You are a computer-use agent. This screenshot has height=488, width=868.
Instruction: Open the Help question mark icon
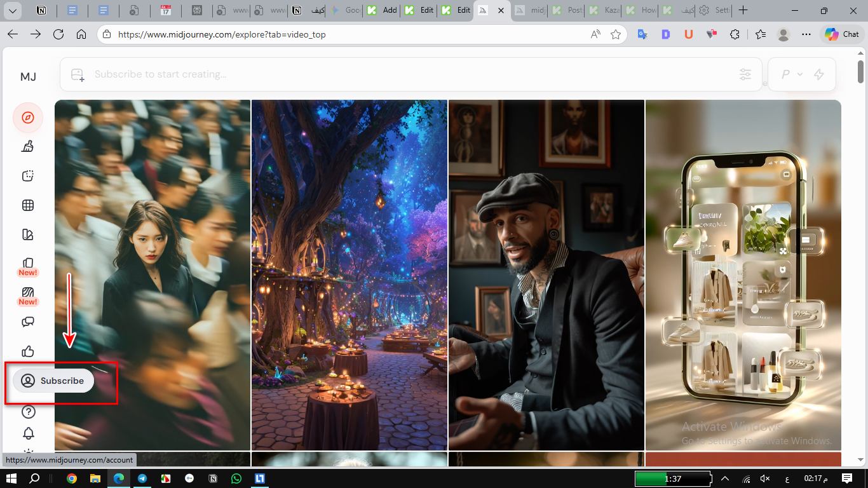[28, 412]
